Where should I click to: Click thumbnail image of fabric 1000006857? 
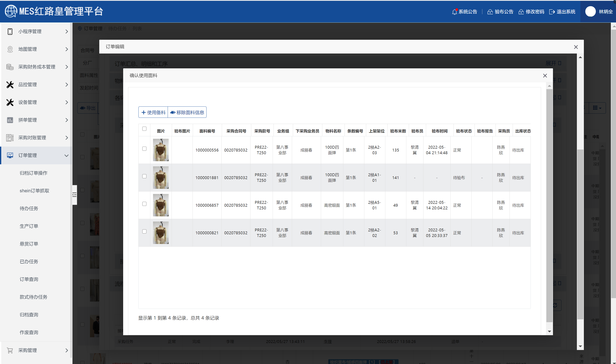click(161, 205)
